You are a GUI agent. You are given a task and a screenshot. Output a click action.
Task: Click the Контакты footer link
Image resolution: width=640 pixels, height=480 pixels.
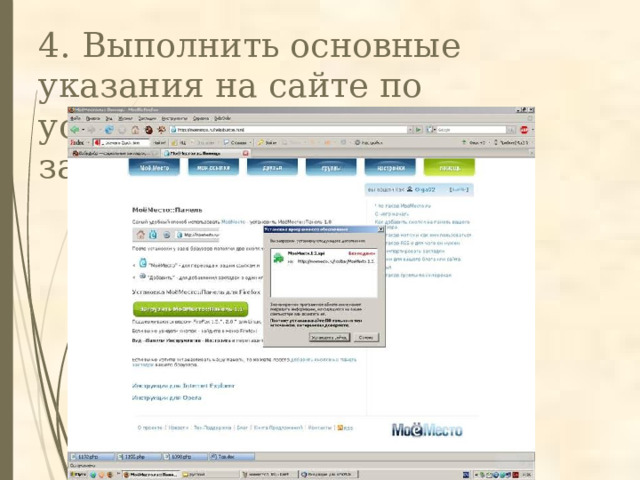[x=320, y=428]
